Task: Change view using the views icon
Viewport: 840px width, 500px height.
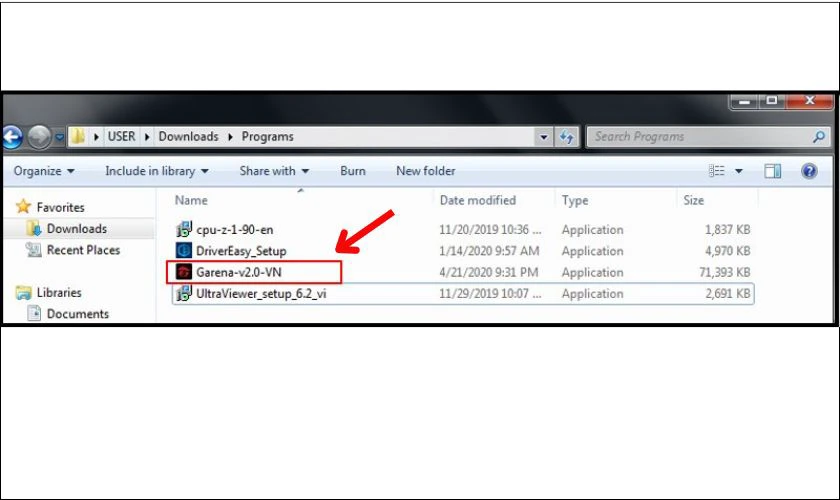Action: coord(716,171)
